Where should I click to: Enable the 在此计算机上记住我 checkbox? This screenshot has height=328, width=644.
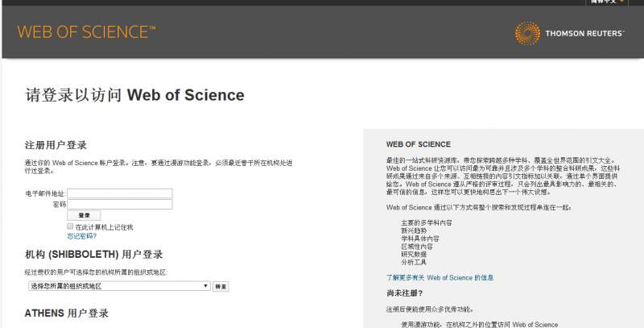(x=70, y=226)
